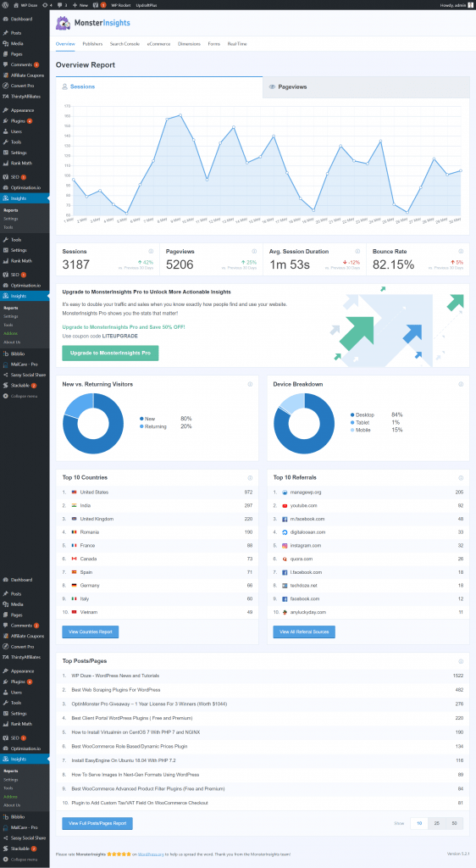Click the managewp.org referral icon

point(285,492)
